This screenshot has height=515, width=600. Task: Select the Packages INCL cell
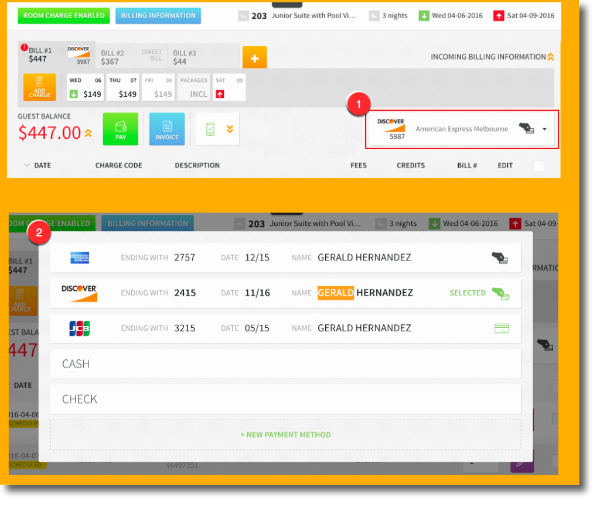point(194,87)
